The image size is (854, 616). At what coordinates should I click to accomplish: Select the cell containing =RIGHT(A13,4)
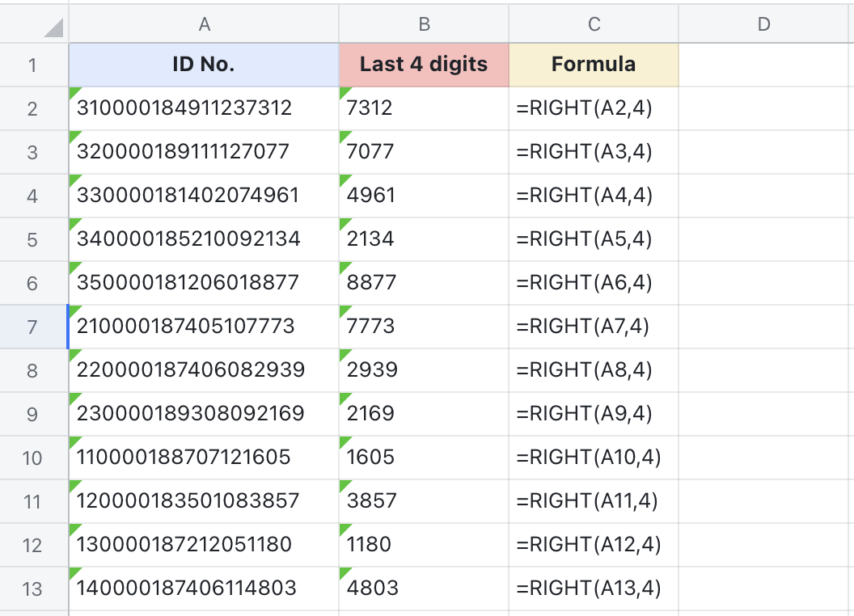(x=594, y=589)
